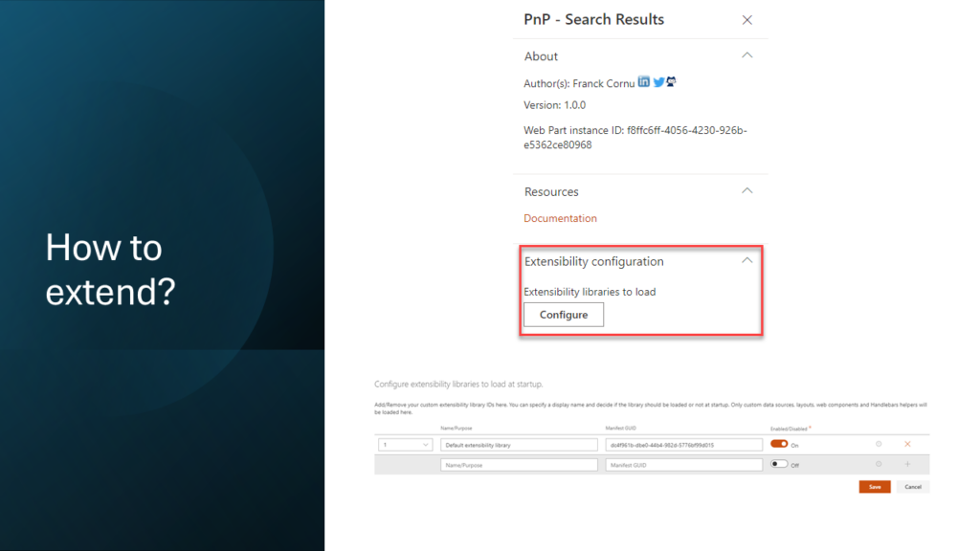980x551 pixels.
Task: Open the row order dropdown showing 1
Action: pyautogui.click(x=405, y=445)
